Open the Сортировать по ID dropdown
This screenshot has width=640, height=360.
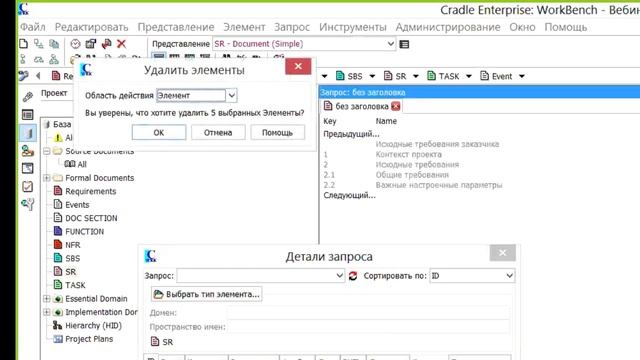pos(509,276)
